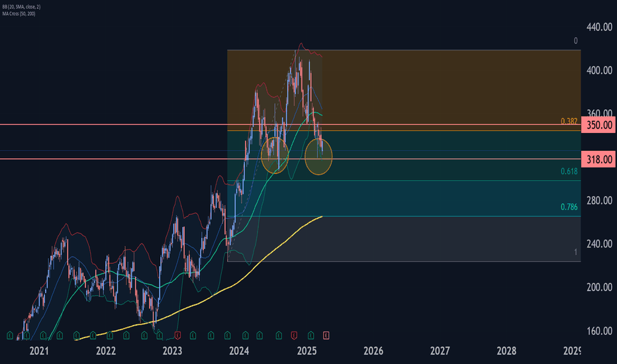
Task: Click 280.00 on the price axis
Action: click(x=599, y=201)
